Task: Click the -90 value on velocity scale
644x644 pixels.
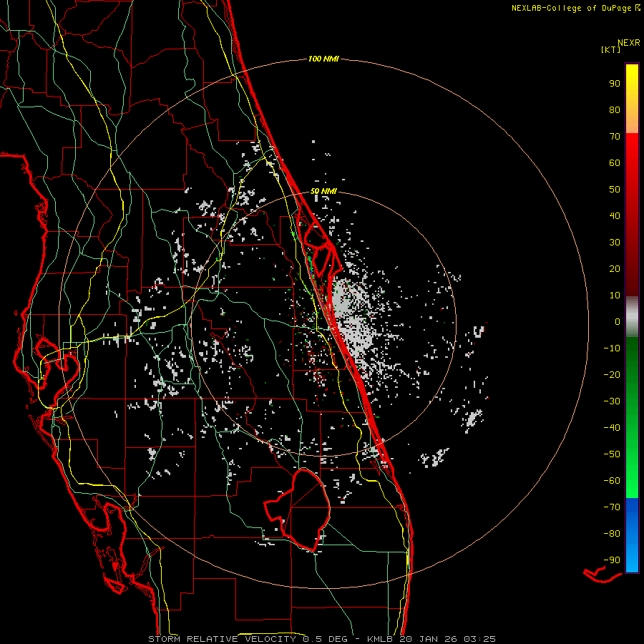Action: tap(612, 560)
